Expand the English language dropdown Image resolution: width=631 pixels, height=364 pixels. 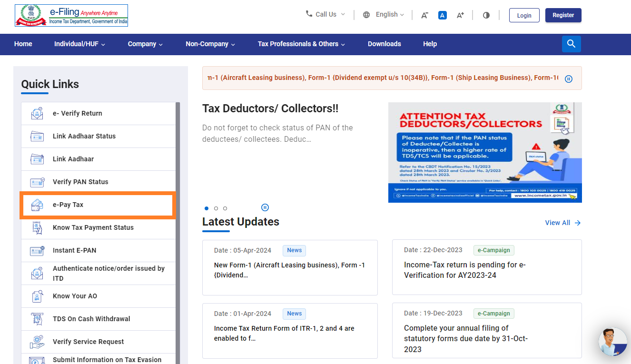(x=383, y=15)
